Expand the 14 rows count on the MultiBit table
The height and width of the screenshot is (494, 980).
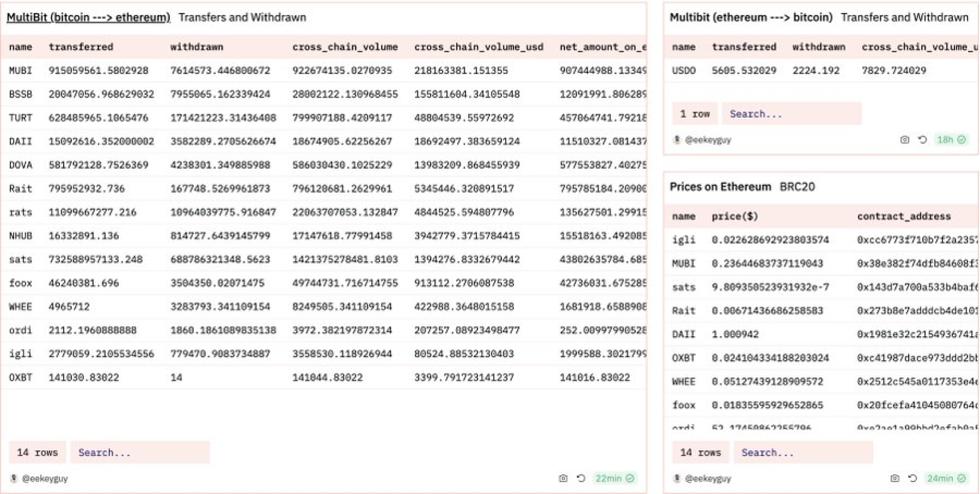pyautogui.click(x=37, y=452)
